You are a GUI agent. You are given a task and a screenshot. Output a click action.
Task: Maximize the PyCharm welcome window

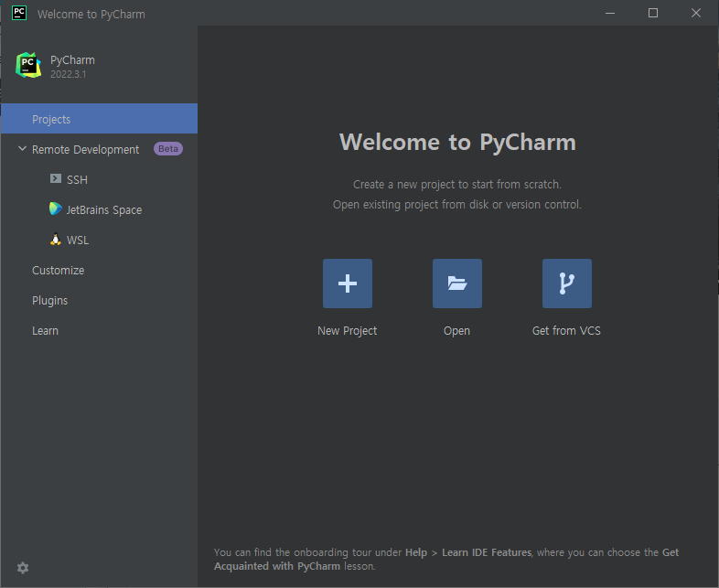click(653, 13)
